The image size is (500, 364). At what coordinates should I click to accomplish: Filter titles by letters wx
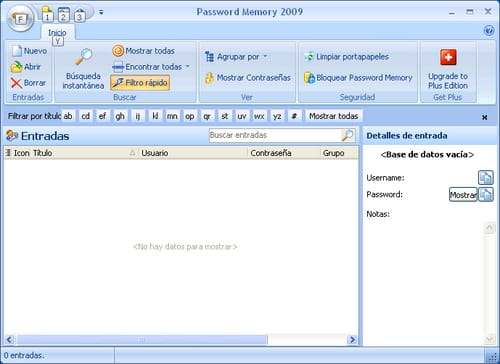click(259, 116)
